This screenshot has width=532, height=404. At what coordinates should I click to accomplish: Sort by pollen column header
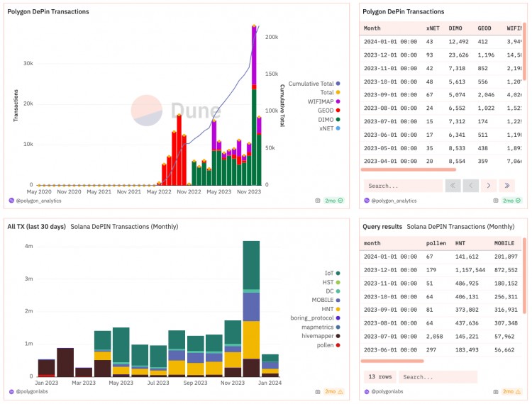click(x=436, y=243)
